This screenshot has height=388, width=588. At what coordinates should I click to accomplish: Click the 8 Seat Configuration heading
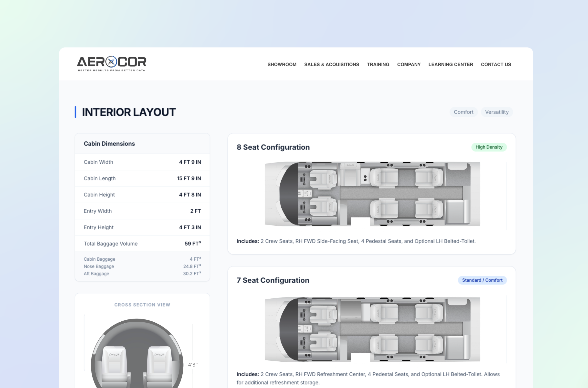(273, 147)
